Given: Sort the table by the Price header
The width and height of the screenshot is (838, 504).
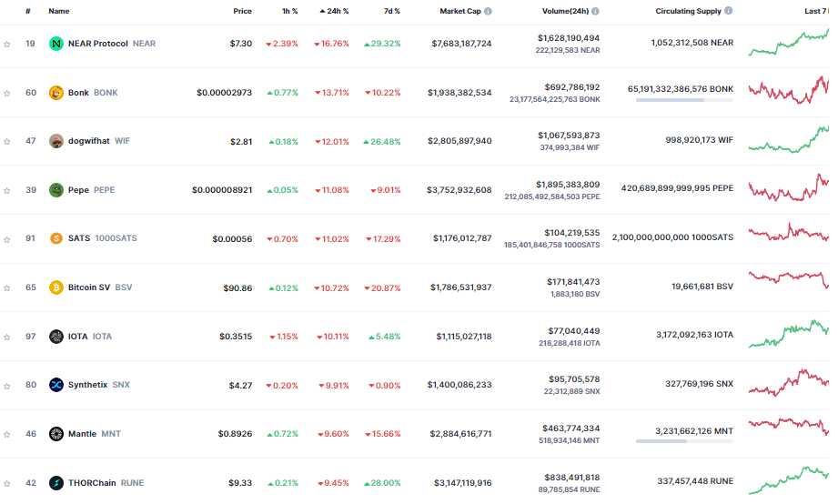Looking at the screenshot, I should click(x=242, y=11).
